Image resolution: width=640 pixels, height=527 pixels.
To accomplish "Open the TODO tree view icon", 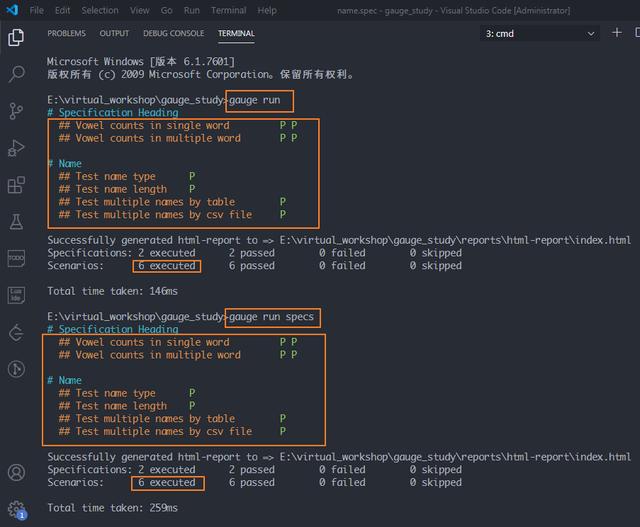I will [x=16, y=258].
